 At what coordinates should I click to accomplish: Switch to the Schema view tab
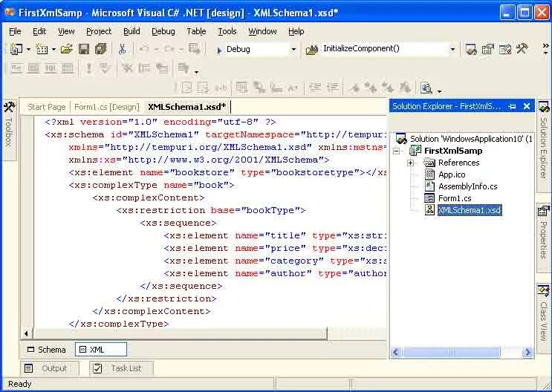coord(47,350)
